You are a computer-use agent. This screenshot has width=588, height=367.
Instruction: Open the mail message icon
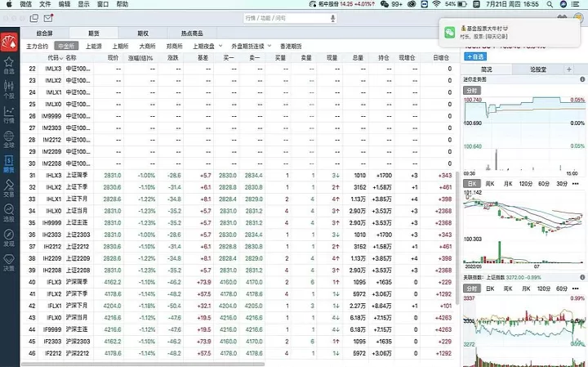[48, 18]
